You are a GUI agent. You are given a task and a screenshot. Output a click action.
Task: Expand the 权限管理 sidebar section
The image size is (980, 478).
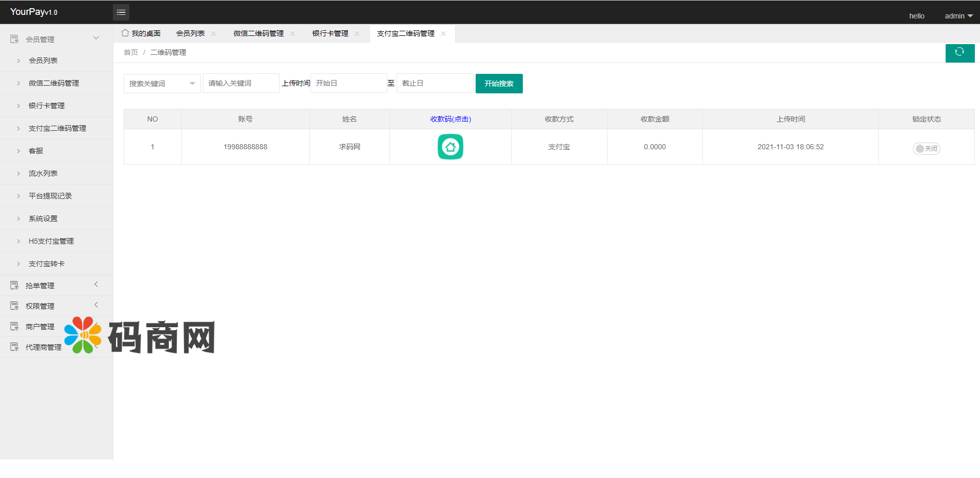tap(95, 305)
